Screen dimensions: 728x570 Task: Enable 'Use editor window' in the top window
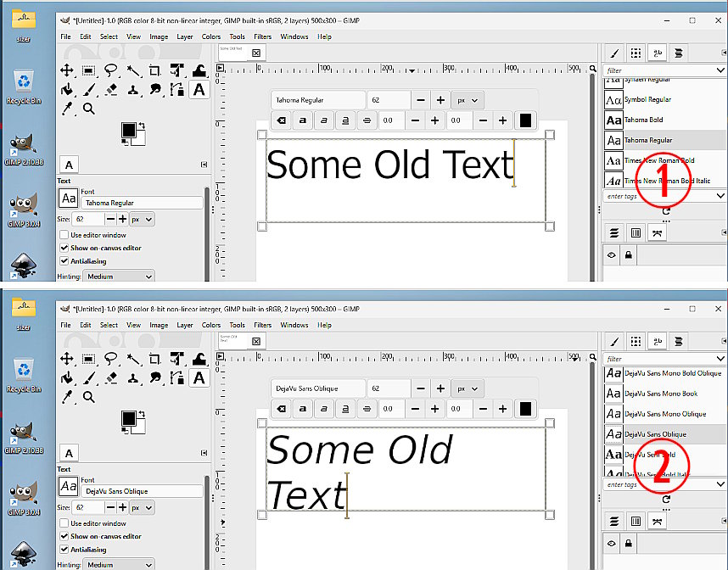pyautogui.click(x=64, y=235)
